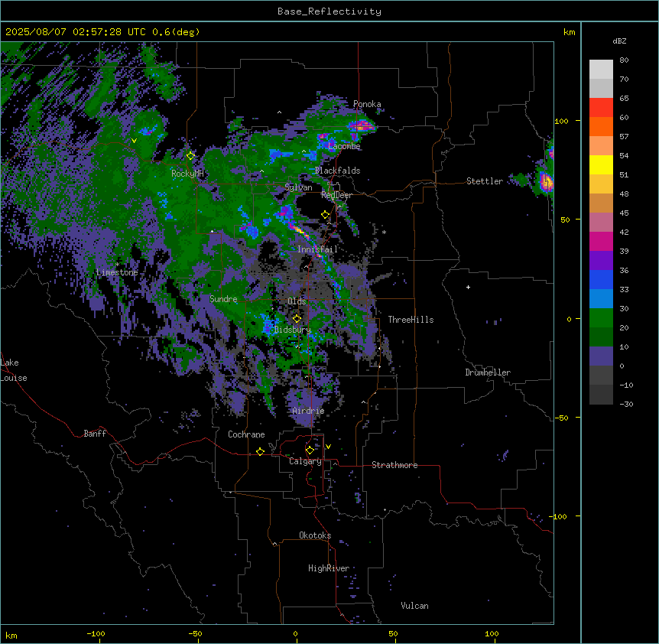
Task: Click the yellow diamond marker near RedDeer
Action: (326, 215)
